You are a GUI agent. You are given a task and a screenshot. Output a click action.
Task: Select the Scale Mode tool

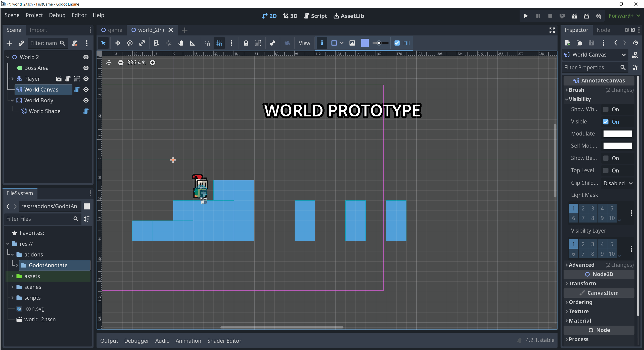(142, 43)
